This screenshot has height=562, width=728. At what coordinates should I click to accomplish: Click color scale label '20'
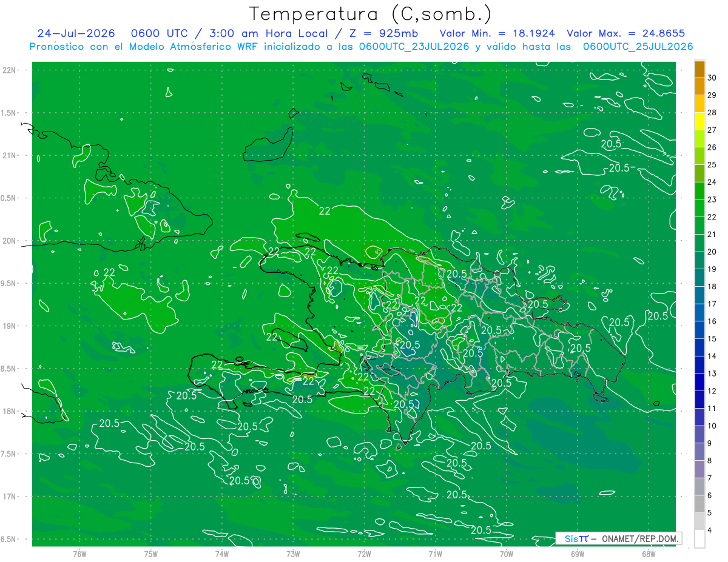(x=712, y=252)
